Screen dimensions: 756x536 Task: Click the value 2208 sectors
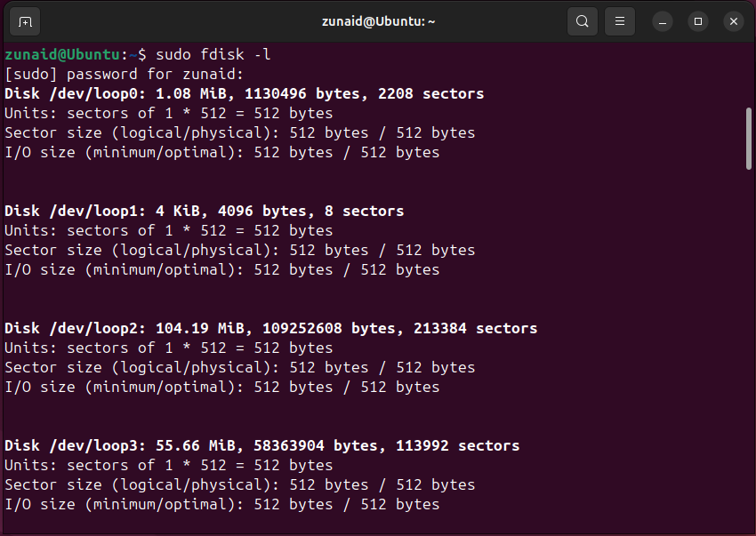(x=430, y=93)
